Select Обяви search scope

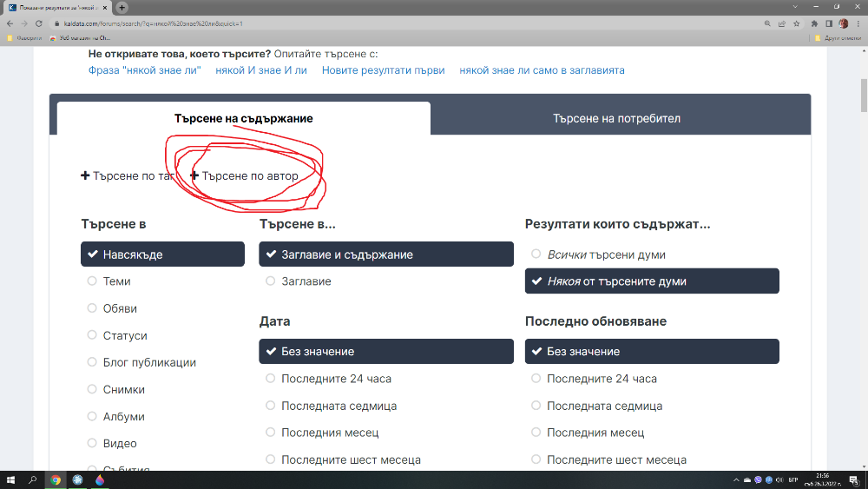click(112, 308)
